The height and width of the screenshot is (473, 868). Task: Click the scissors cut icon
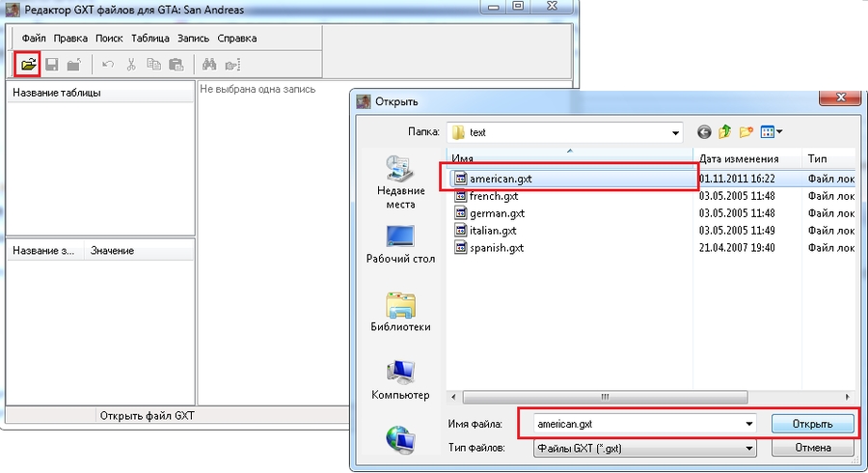(130, 65)
